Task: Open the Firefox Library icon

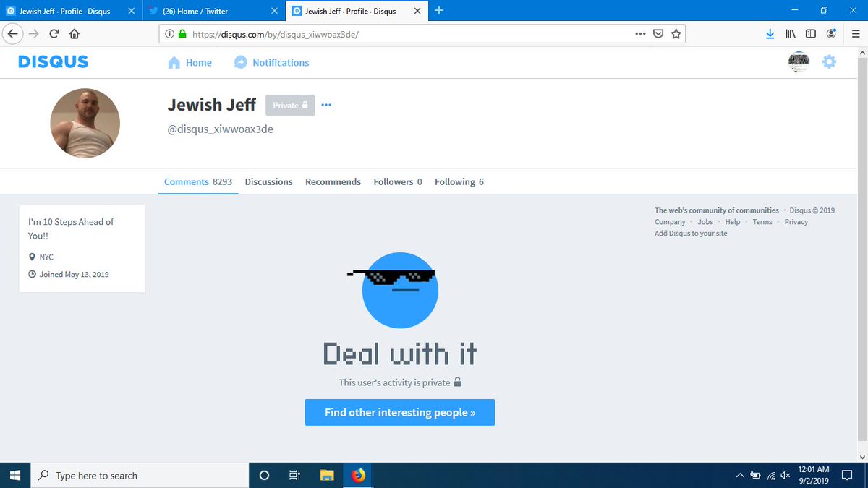Action: pos(791,33)
